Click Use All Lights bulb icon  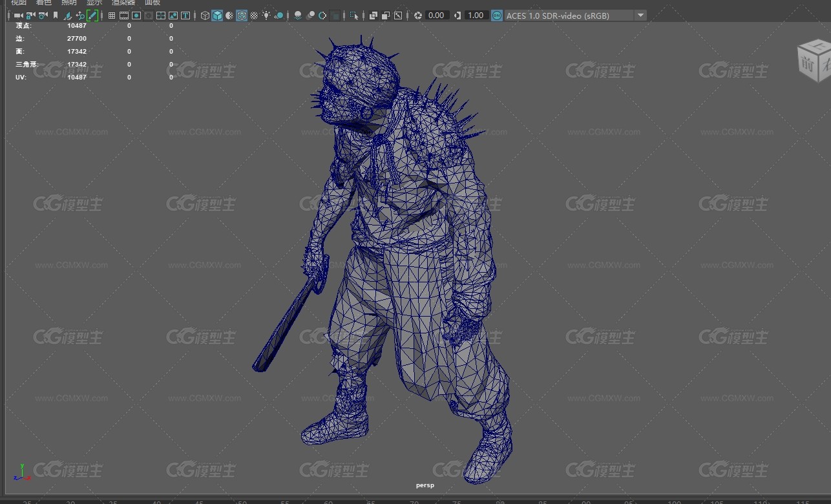pyautogui.click(x=267, y=15)
